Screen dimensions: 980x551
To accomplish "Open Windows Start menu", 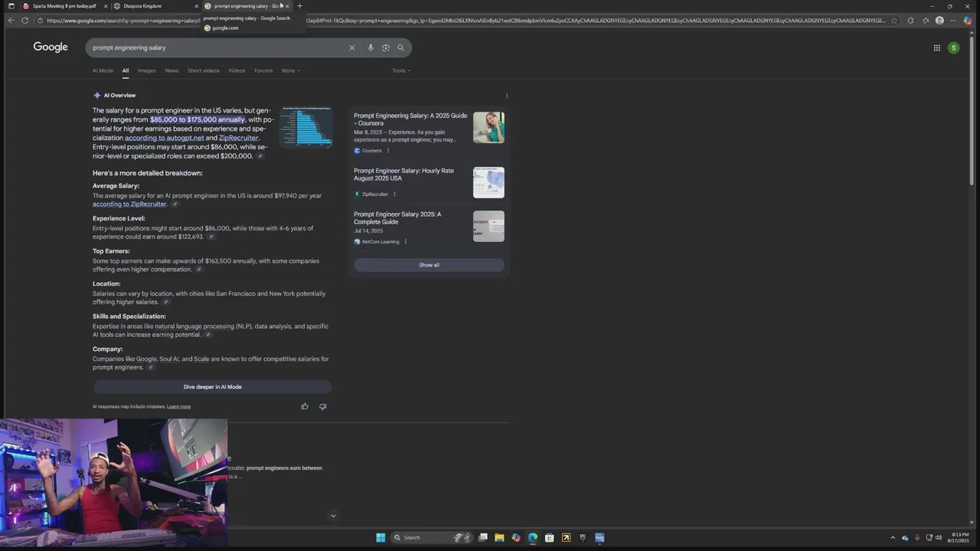I will pos(381,537).
